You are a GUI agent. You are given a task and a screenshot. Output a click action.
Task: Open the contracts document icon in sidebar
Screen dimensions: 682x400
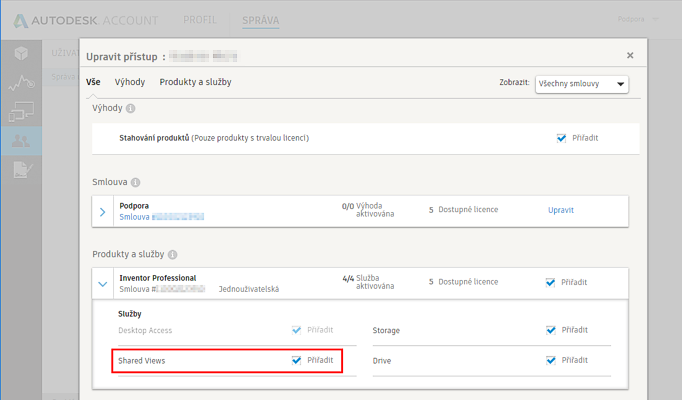[21, 169]
